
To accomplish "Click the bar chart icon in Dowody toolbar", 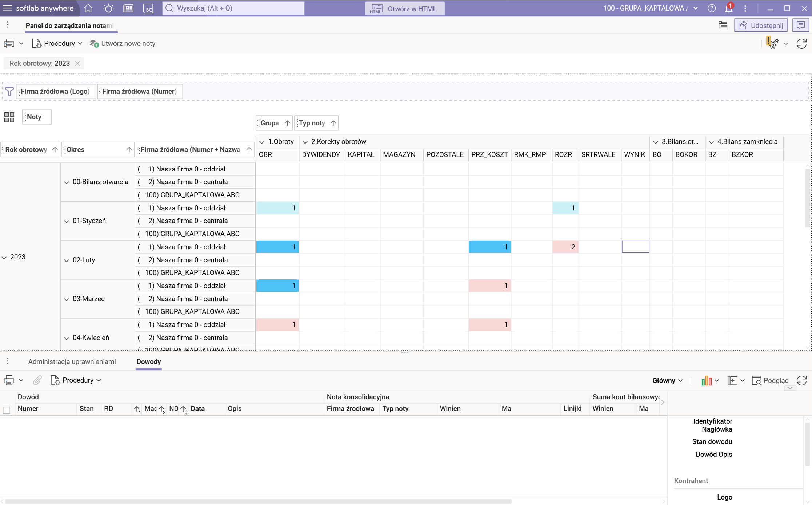I will tap(706, 380).
